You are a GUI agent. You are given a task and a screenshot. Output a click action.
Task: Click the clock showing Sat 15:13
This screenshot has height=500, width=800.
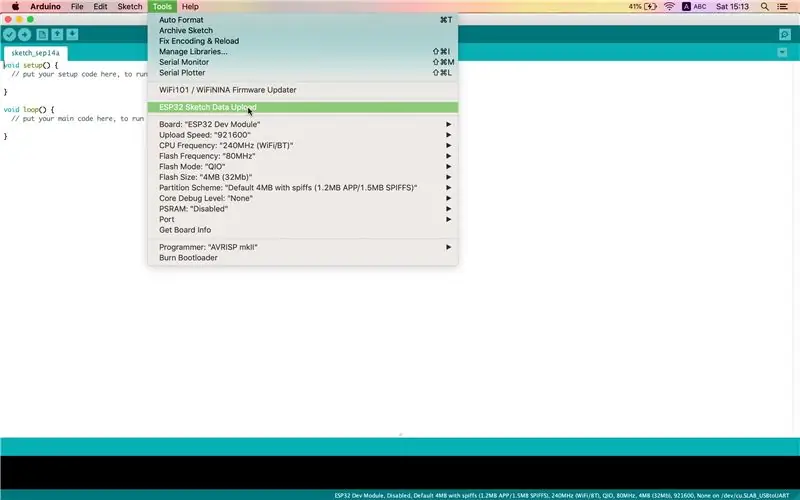coord(732,7)
